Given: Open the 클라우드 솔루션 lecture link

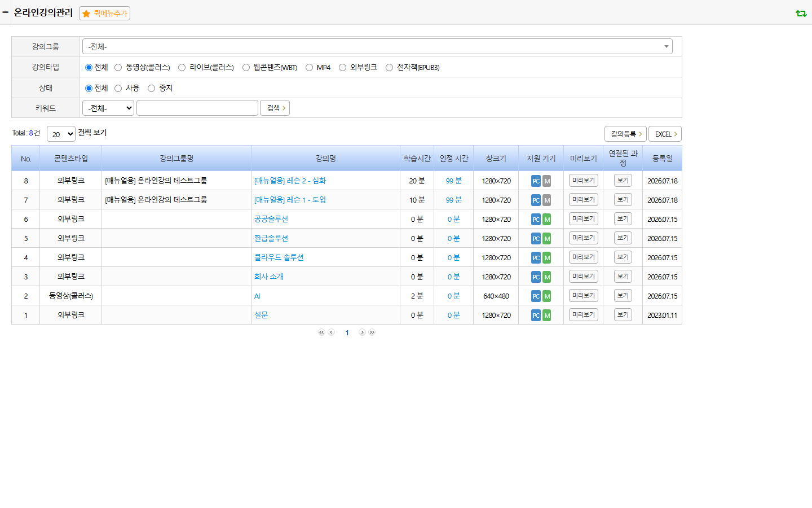Looking at the screenshot, I should 279,257.
